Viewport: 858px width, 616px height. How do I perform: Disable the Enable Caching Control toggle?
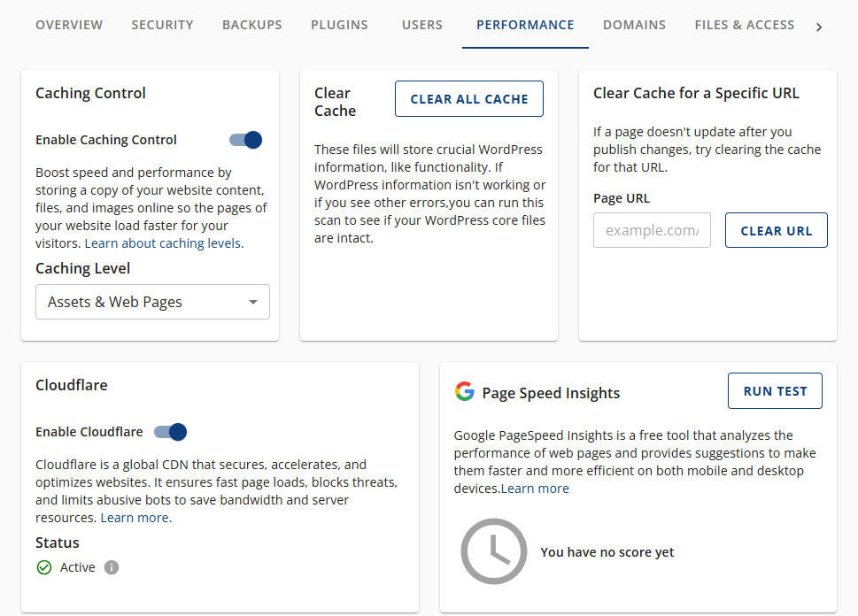point(244,139)
